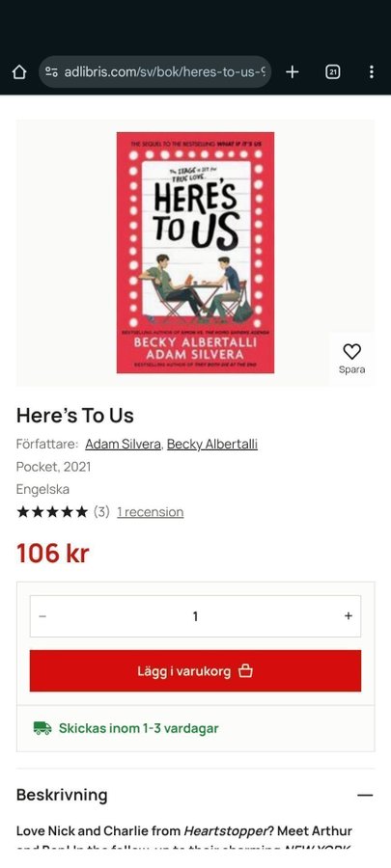Viewport: 391px width, 868px height.
Task: Open author link Becky Albertalli
Action: [x=212, y=444]
